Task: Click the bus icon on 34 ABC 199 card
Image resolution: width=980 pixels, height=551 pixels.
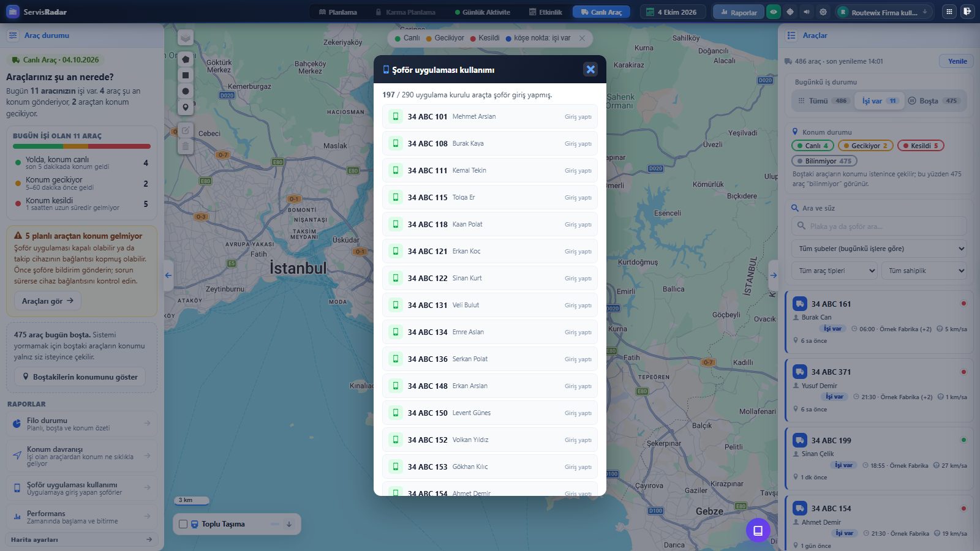Action: tap(800, 440)
